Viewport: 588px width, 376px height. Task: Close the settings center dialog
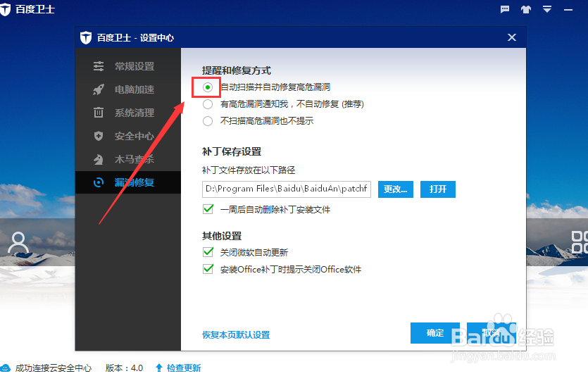(x=511, y=37)
